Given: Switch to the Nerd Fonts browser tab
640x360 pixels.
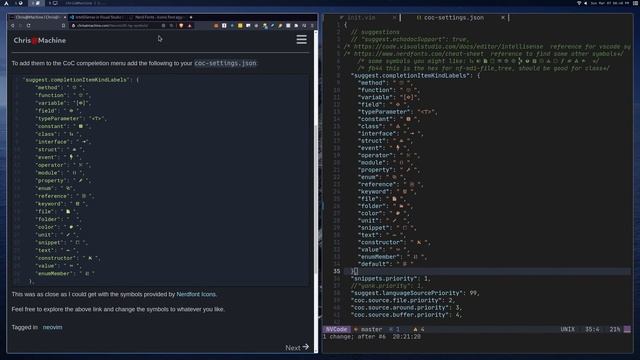Looking at the screenshot, I should point(158,17).
